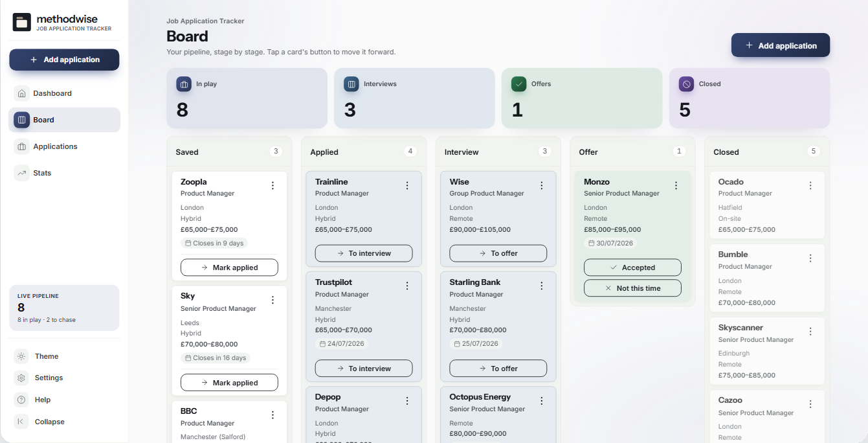Click the Offer column header
This screenshot has height=443, width=868.
pos(632,152)
